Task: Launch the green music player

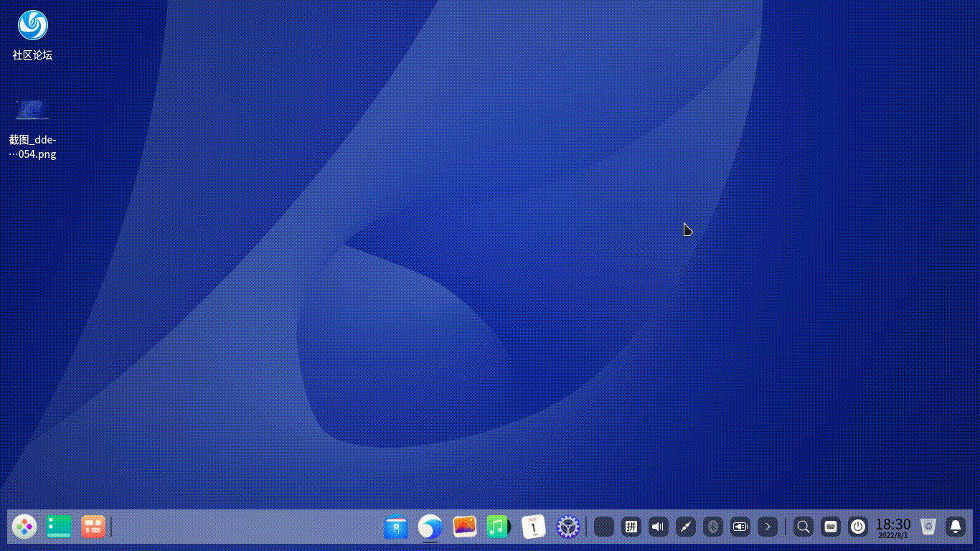Action: coord(499,527)
